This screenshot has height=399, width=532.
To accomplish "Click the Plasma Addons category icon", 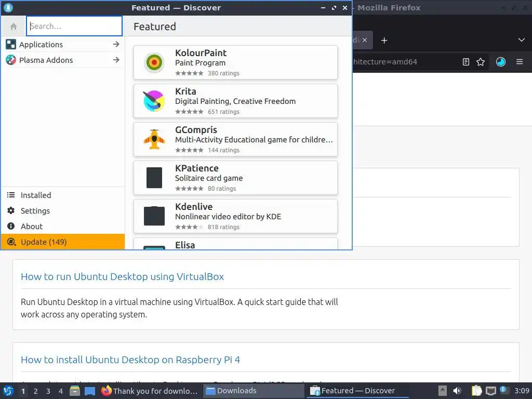I will point(11,60).
